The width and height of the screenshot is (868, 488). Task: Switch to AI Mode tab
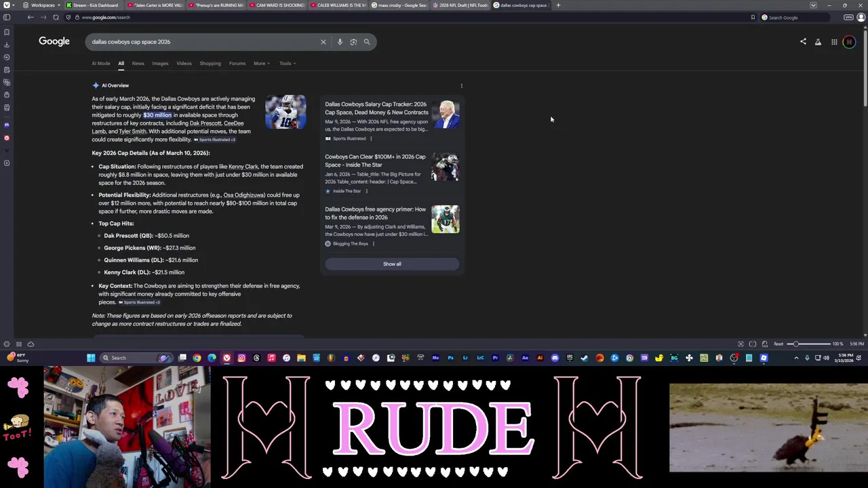pos(101,64)
